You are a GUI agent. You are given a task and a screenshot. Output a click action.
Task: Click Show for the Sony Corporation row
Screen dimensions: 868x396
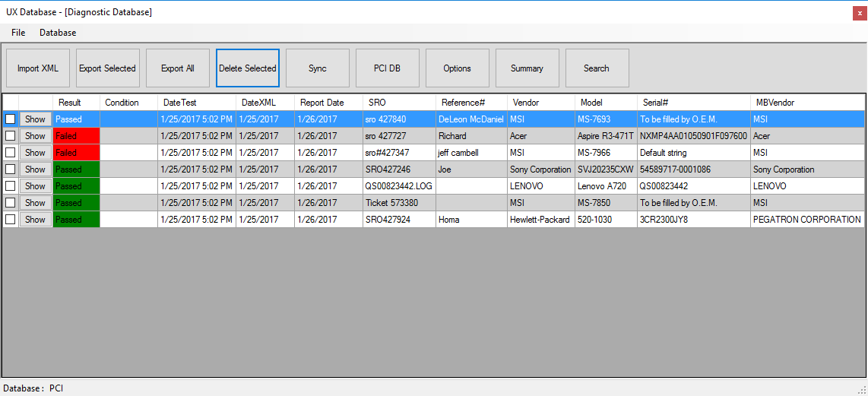click(35, 169)
